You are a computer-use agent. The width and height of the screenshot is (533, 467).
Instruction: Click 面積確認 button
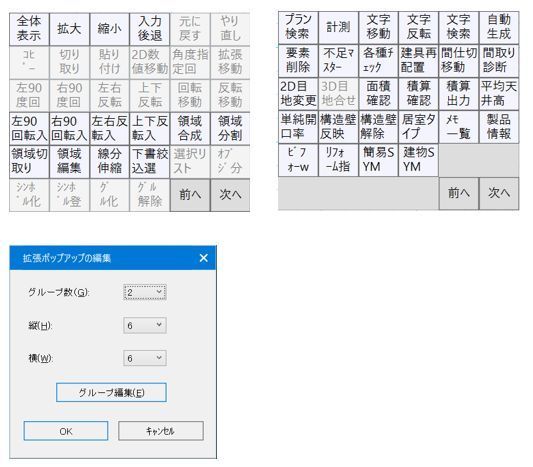(378, 93)
